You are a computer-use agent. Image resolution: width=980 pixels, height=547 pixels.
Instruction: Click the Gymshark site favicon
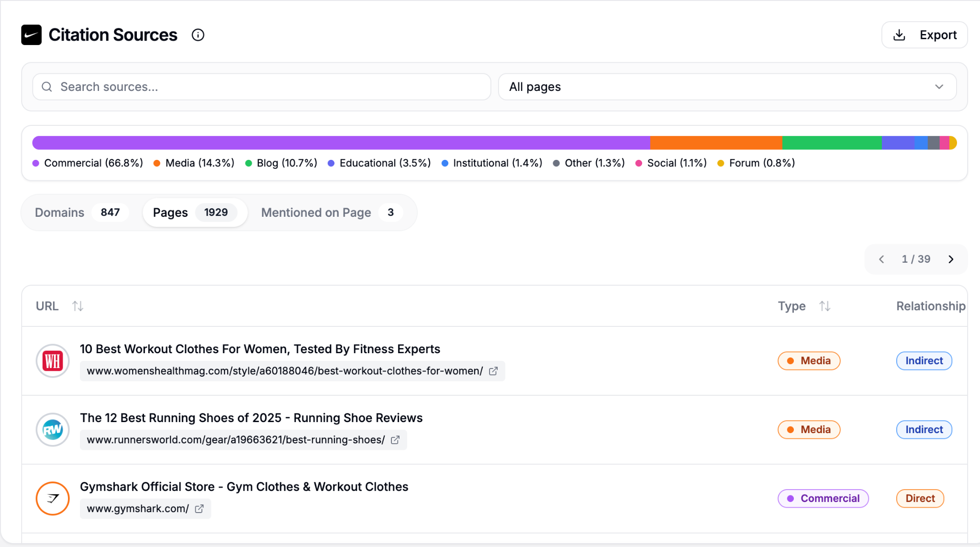click(53, 499)
